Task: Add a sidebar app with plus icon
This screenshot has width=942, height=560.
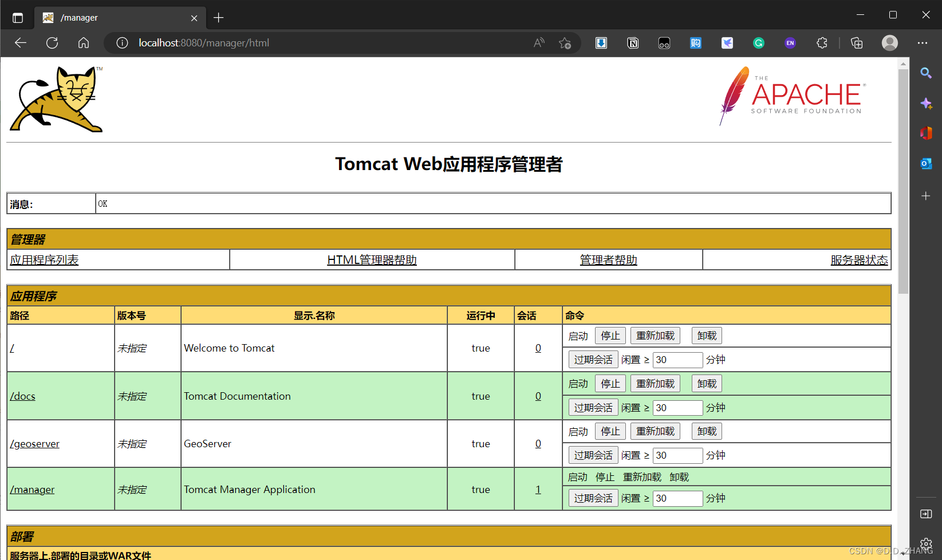Action: pyautogui.click(x=926, y=196)
